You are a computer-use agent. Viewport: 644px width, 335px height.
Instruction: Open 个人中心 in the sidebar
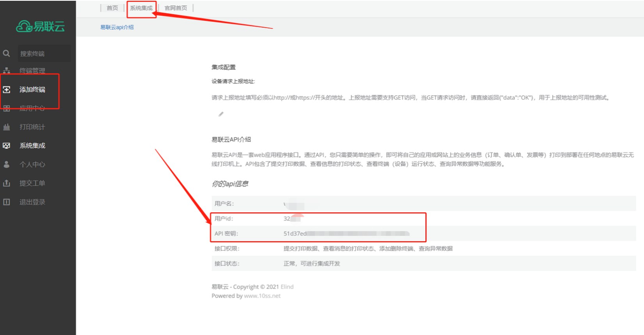pos(32,165)
